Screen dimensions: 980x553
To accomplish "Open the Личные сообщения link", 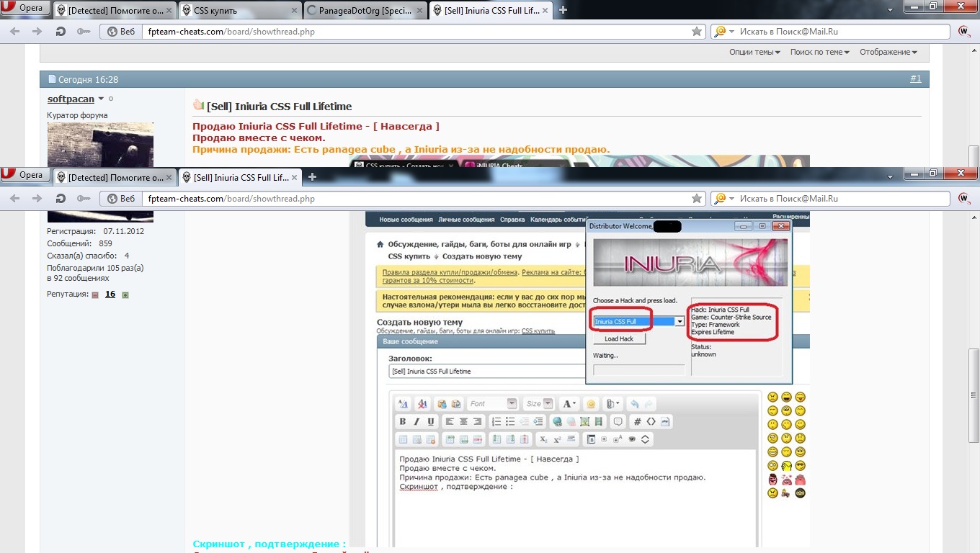I will click(x=466, y=220).
